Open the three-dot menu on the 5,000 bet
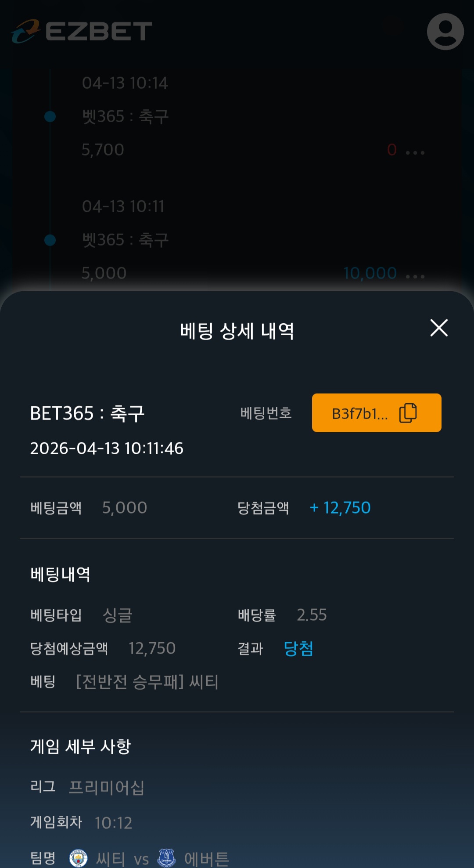The width and height of the screenshot is (474, 868). tap(415, 276)
